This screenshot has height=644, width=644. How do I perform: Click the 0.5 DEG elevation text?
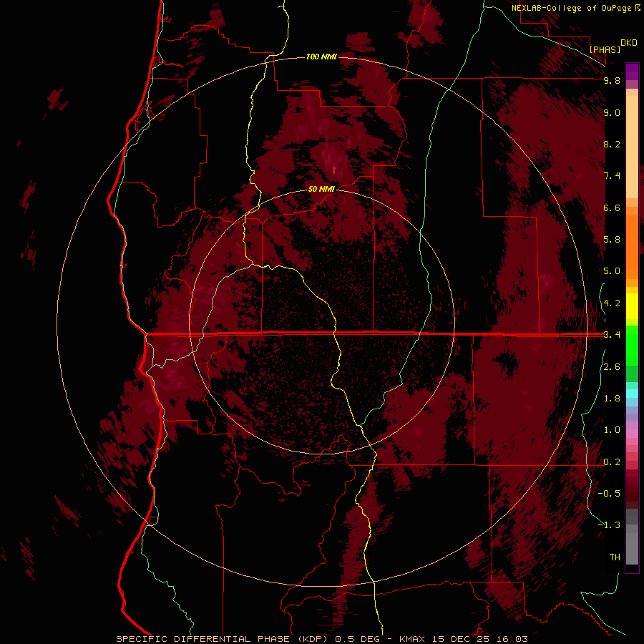[x=358, y=639]
